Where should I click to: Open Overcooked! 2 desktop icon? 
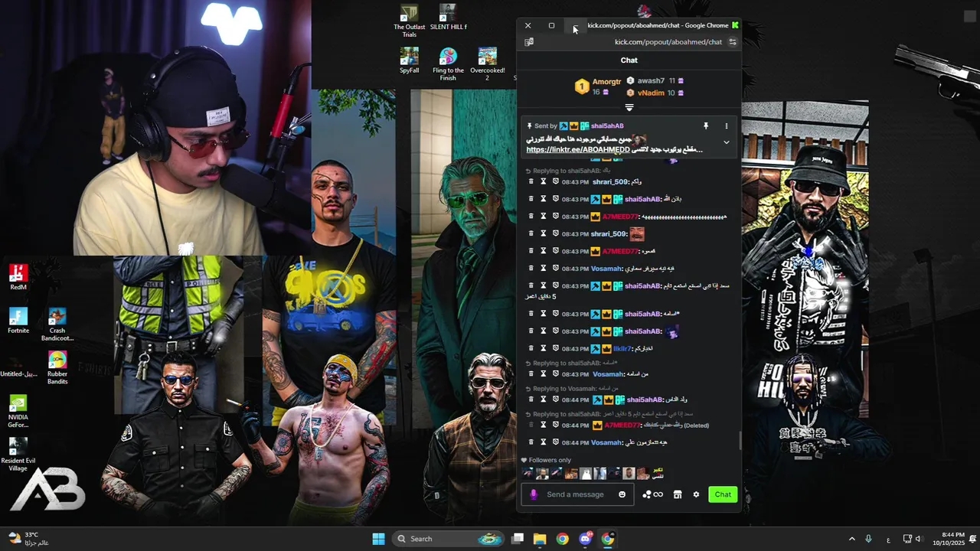pyautogui.click(x=488, y=64)
